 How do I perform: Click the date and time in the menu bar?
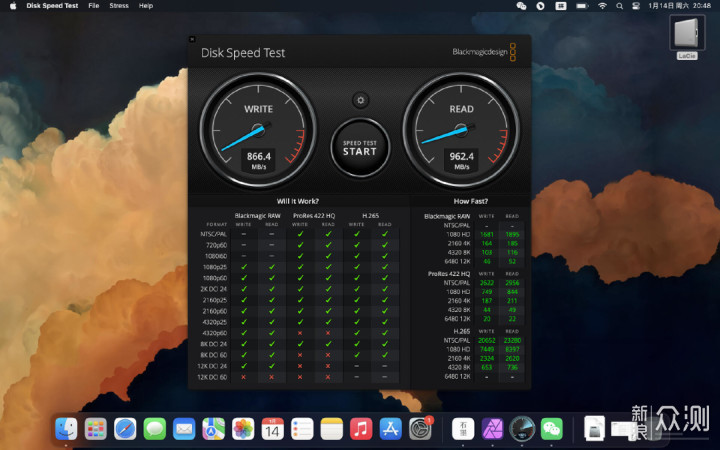[680, 6]
